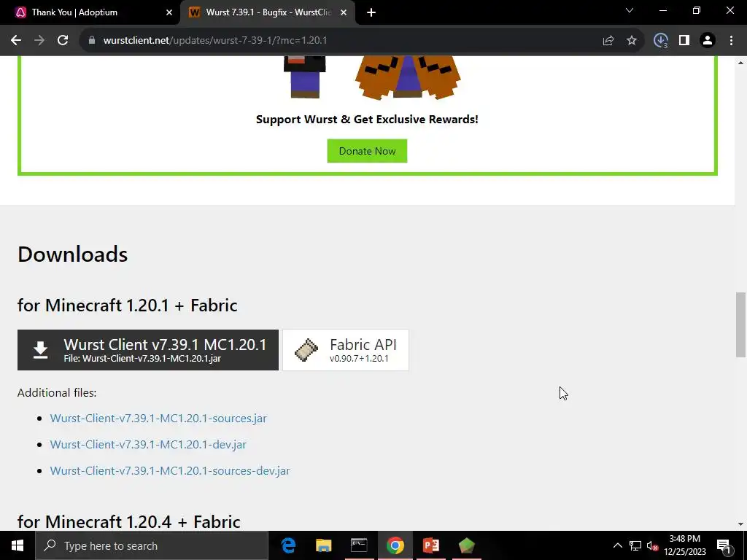Download Wurst-Client-v7.39.1-MC1.20.1-dev.jar
747x560 pixels.
coord(148,444)
